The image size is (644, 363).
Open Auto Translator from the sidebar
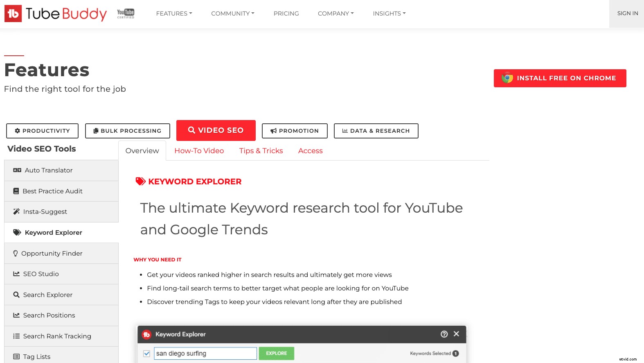pos(61,170)
